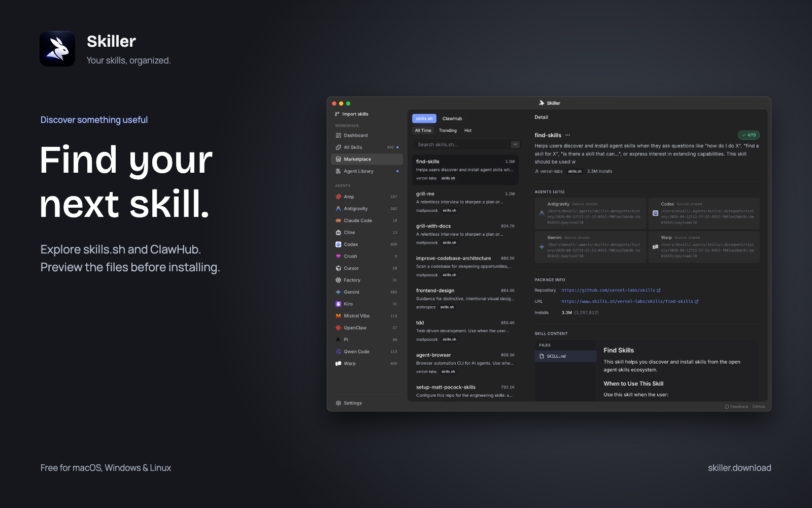Open the github.com vercel-labs repository link
812x508 pixels.
pos(611,291)
